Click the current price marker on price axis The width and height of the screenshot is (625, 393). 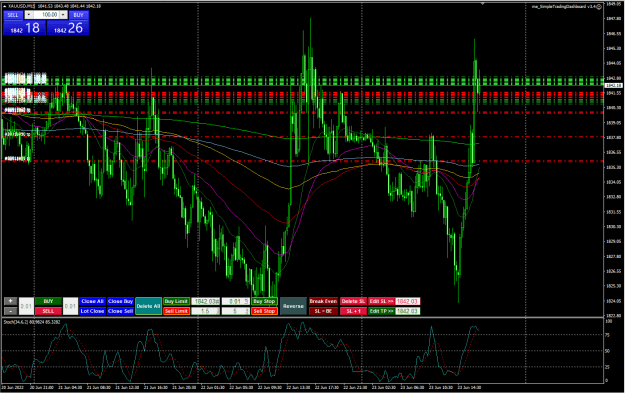[613, 86]
